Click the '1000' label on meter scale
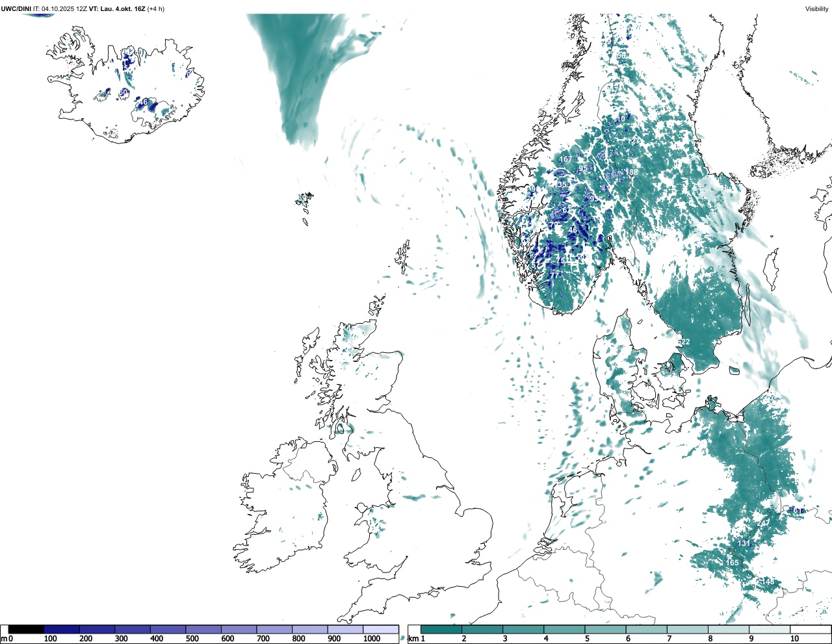 point(372,639)
